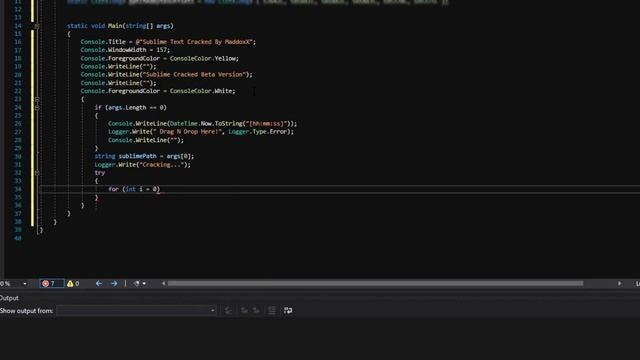The width and height of the screenshot is (640, 360).
Task: Click the warnings indicator showing 0
Action: click(x=73, y=283)
